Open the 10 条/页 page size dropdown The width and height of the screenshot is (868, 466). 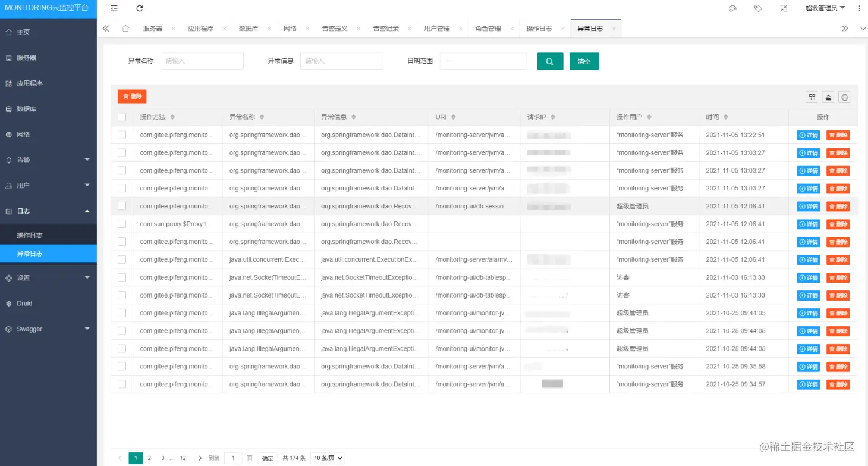(x=327, y=458)
